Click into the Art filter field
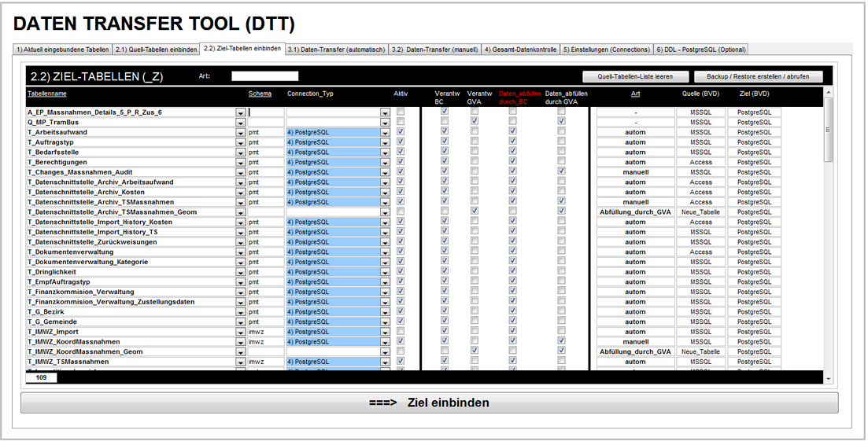This screenshot has height=445, width=868. [x=264, y=76]
